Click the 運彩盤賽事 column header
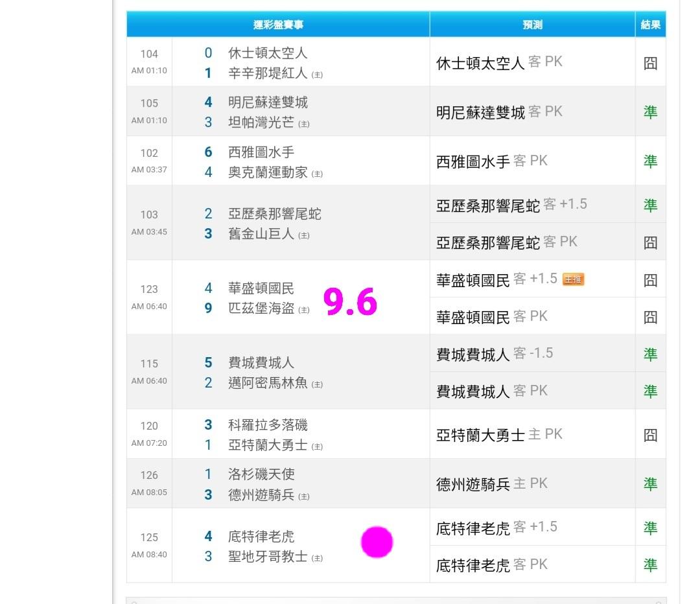 point(278,25)
